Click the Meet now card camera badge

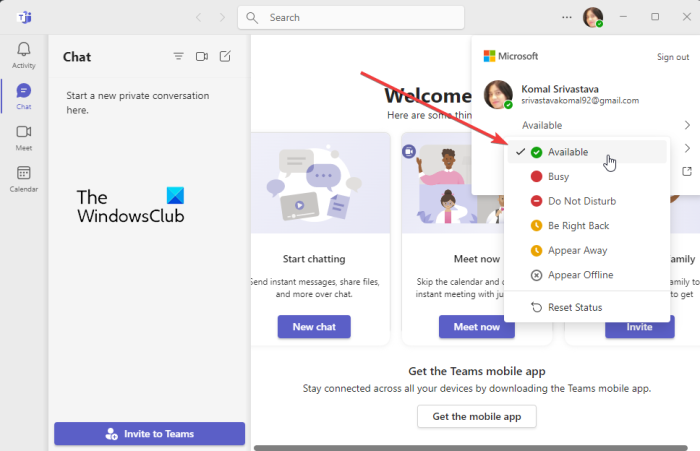pos(408,152)
